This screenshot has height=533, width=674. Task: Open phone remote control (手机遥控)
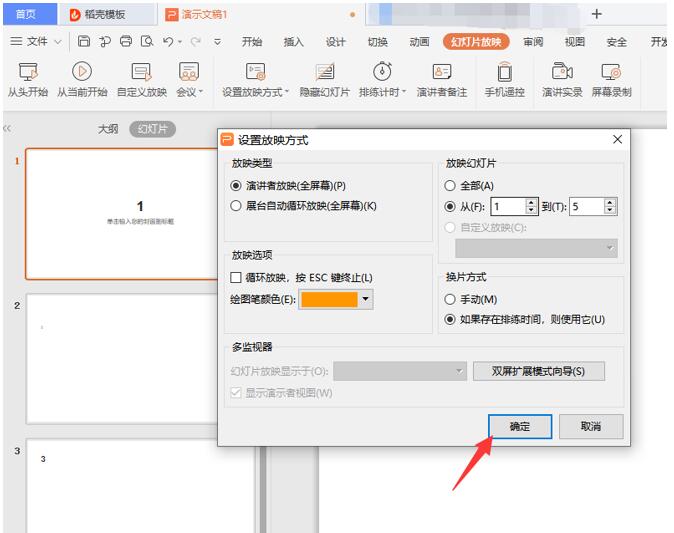coord(505,80)
